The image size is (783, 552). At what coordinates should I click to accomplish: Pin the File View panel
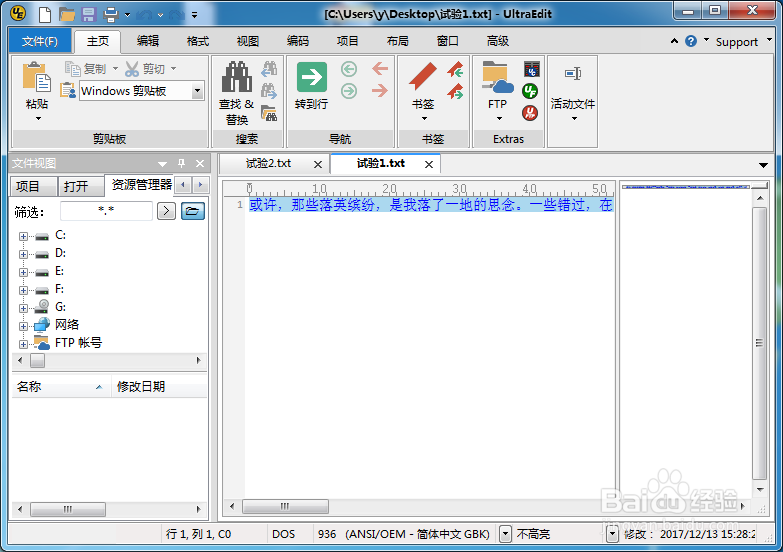pos(181,163)
